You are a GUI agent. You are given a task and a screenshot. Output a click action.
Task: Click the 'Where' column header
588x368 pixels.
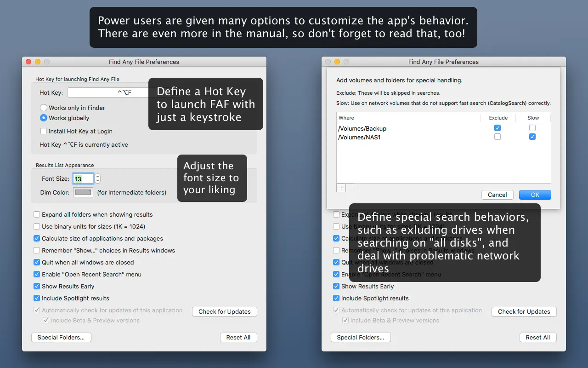409,118
